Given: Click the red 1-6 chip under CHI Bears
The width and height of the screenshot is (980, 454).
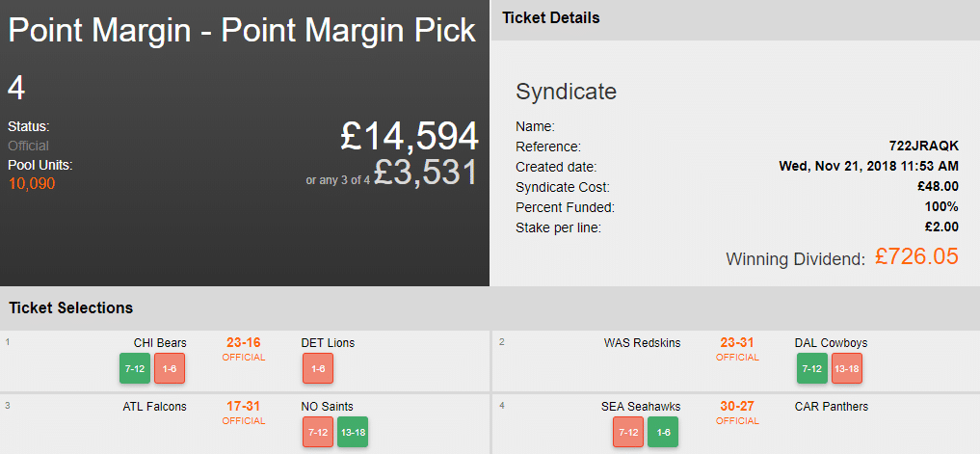Looking at the screenshot, I should pyautogui.click(x=170, y=369).
